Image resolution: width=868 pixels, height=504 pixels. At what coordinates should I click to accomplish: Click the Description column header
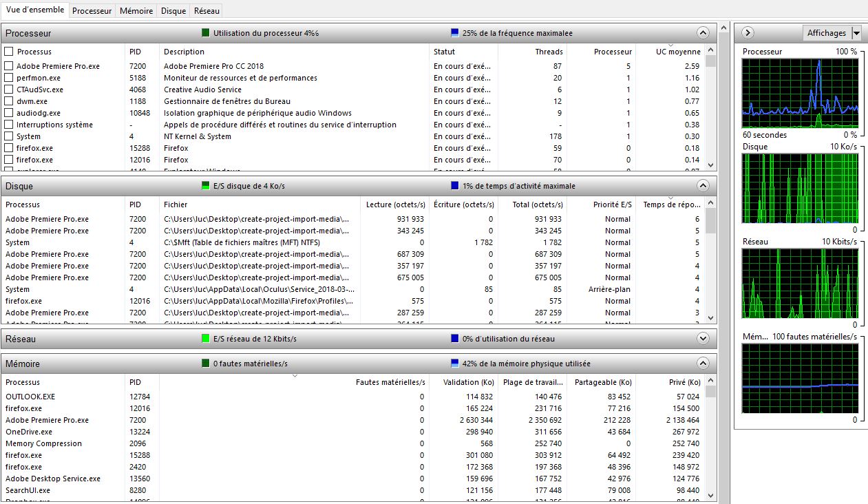tap(294, 52)
